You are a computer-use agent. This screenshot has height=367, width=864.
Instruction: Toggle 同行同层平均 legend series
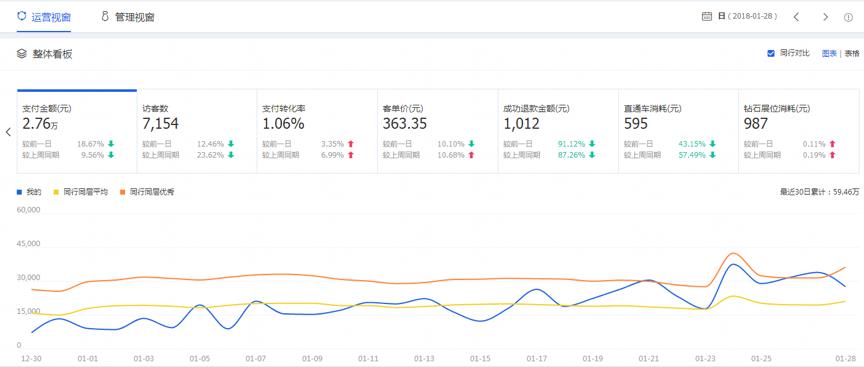tap(80, 192)
